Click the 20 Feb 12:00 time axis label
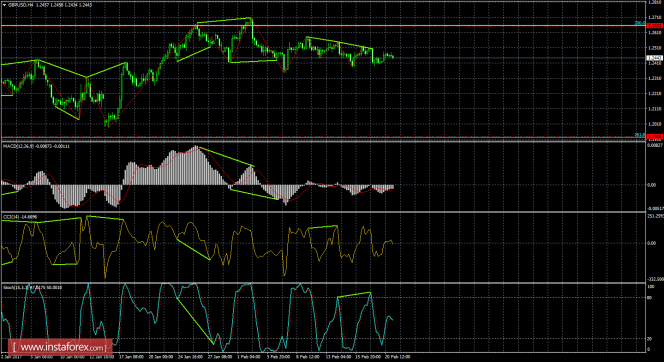 coord(397,357)
